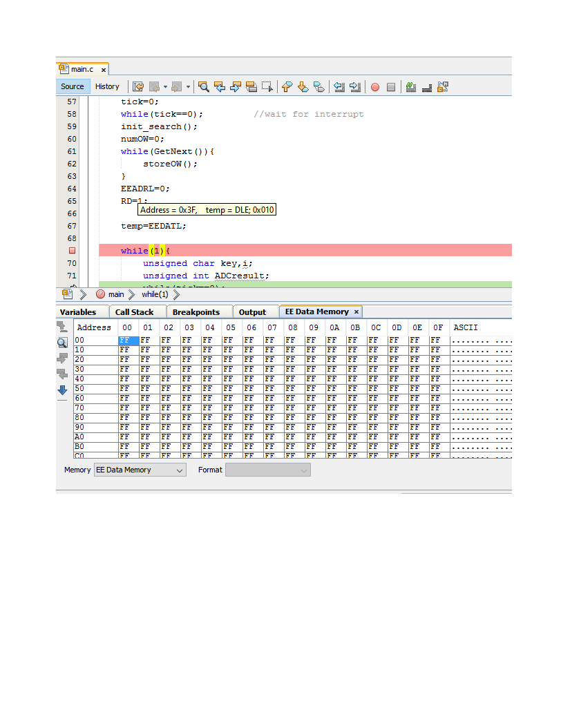Click Next Bookmark icon
The height and width of the screenshot is (728, 561).
pyautogui.click(x=303, y=87)
